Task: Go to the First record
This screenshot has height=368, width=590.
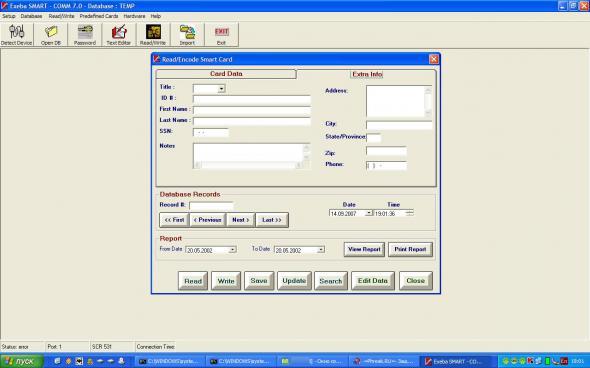Action: pyautogui.click(x=174, y=220)
